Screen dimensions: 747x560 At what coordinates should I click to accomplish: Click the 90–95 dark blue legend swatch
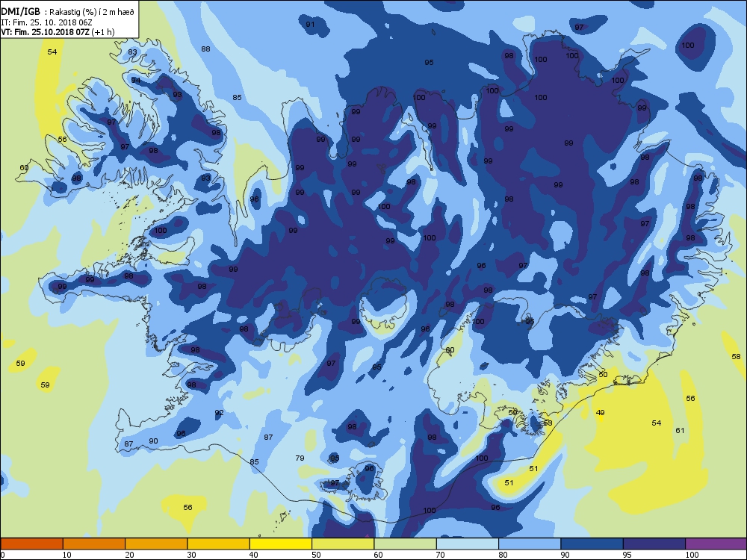point(592,544)
